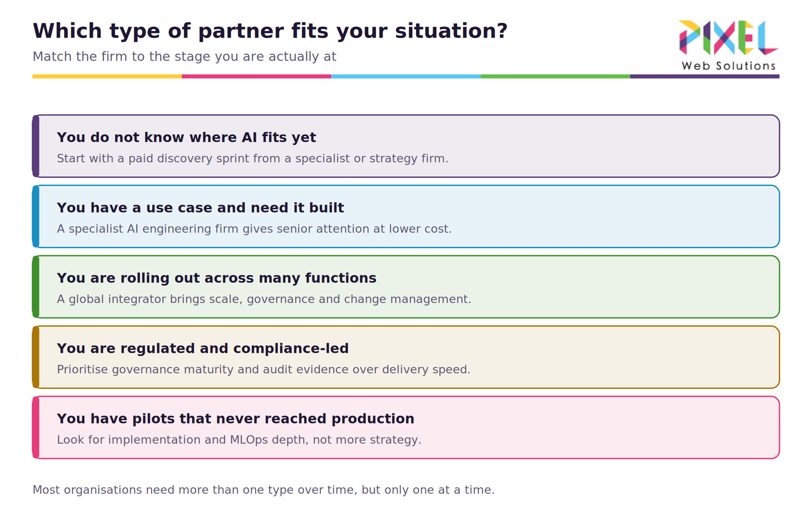
Task: Open 'You have pilots that never reached production'
Action: (236, 418)
